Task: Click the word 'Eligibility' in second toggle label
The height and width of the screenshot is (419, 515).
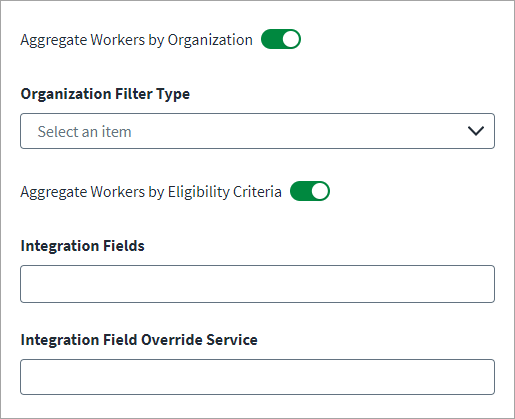Action: pyautogui.click(x=198, y=192)
